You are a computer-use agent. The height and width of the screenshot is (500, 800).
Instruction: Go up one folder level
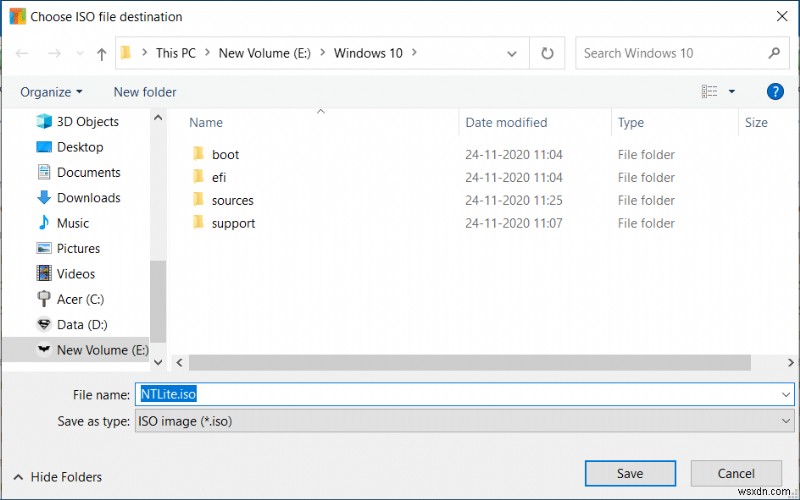(x=102, y=54)
